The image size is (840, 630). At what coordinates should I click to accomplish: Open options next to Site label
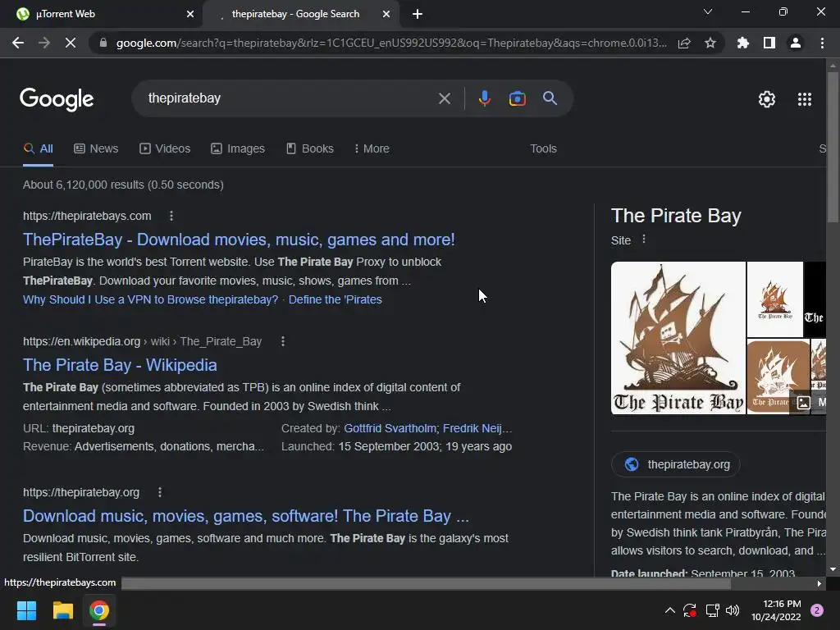click(x=644, y=240)
